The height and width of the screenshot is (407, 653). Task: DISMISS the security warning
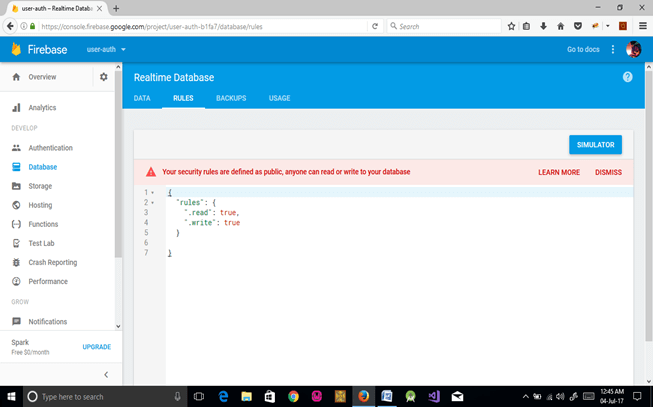tap(608, 172)
